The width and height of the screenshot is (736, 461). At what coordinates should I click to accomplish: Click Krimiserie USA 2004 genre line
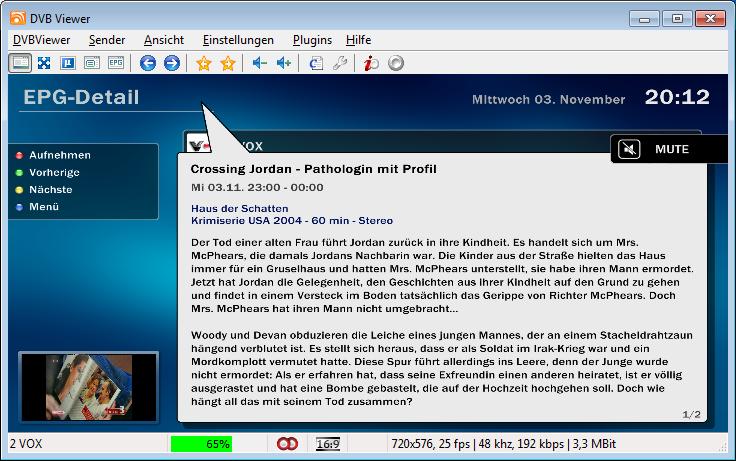pyautogui.click(x=292, y=221)
